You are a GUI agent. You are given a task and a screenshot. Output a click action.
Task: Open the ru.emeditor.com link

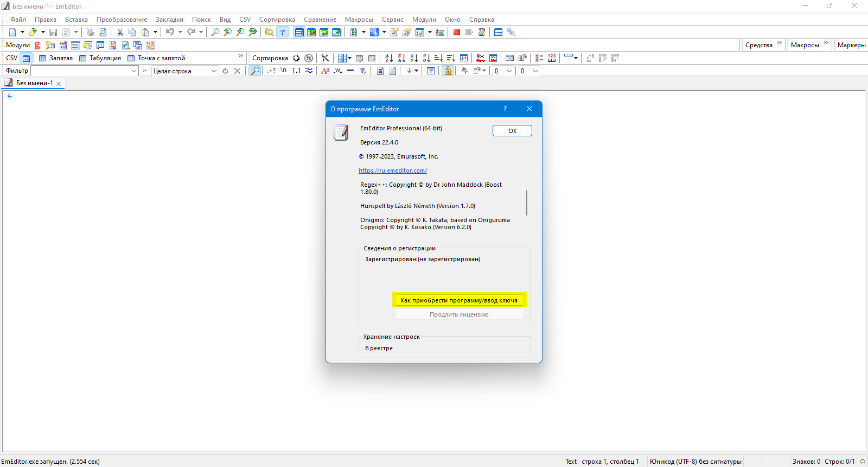tap(393, 171)
